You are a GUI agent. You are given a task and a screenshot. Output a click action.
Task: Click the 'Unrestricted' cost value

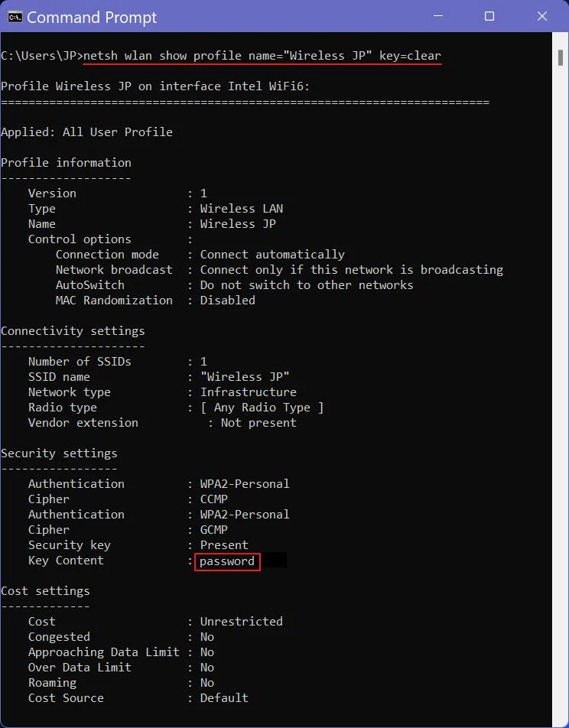(241, 622)
